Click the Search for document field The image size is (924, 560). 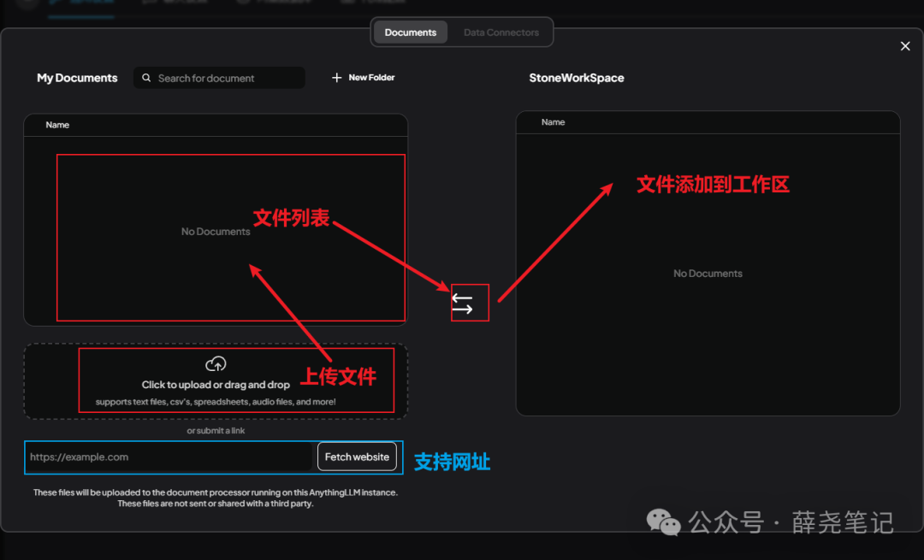(x=219, y=78)
